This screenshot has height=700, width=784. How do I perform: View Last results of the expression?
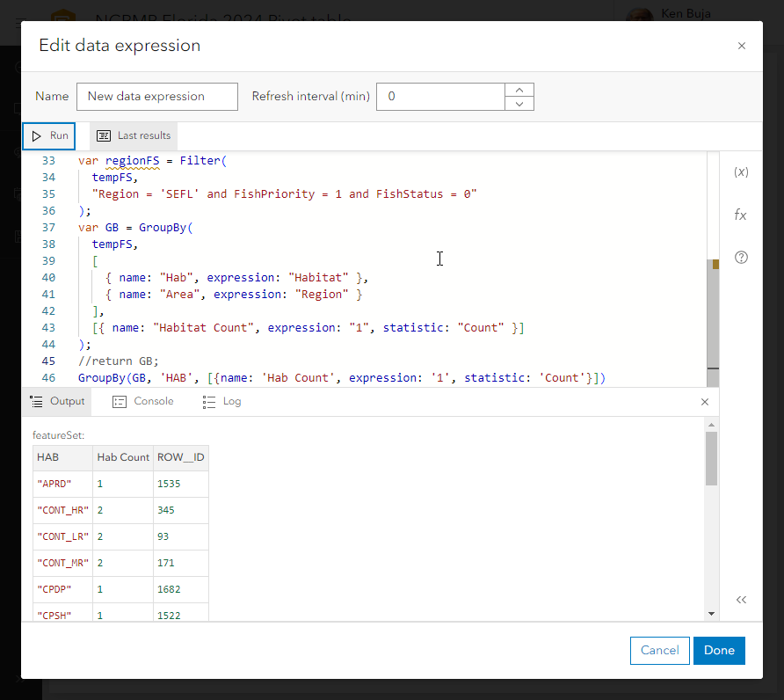tap(132, 135)
